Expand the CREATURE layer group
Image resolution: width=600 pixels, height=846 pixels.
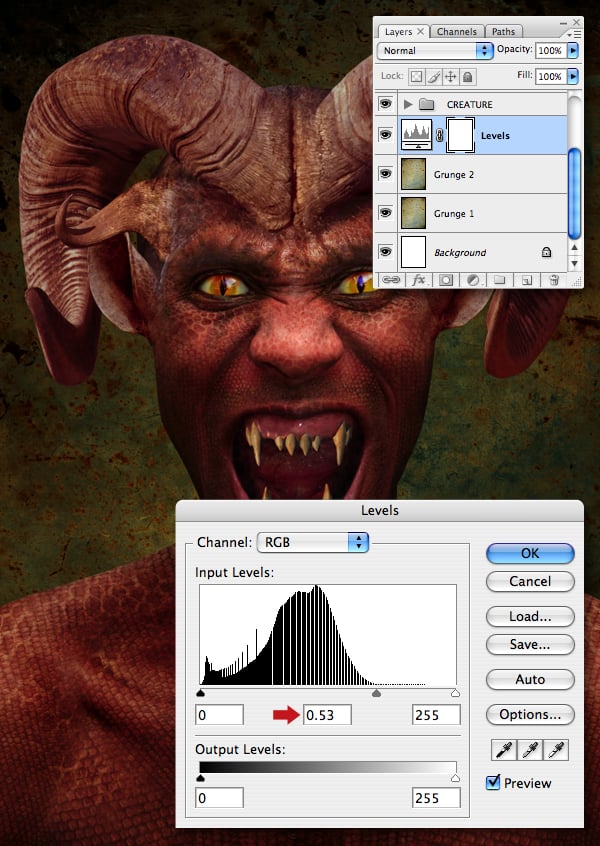tap(408, 104)
